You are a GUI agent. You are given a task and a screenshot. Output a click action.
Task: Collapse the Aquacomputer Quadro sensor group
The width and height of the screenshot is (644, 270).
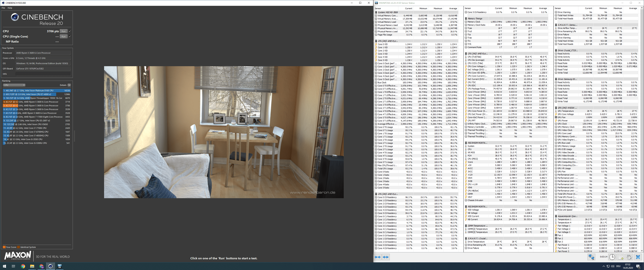[556, 216]
